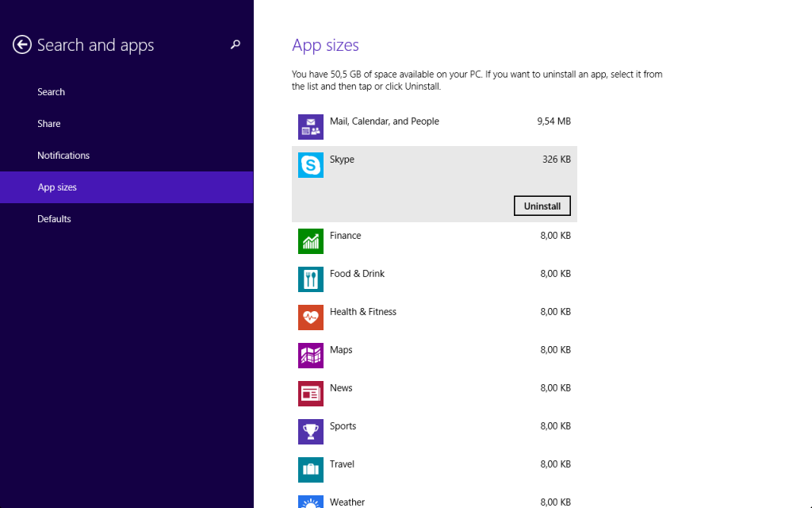Open the Search settings section

126,92
